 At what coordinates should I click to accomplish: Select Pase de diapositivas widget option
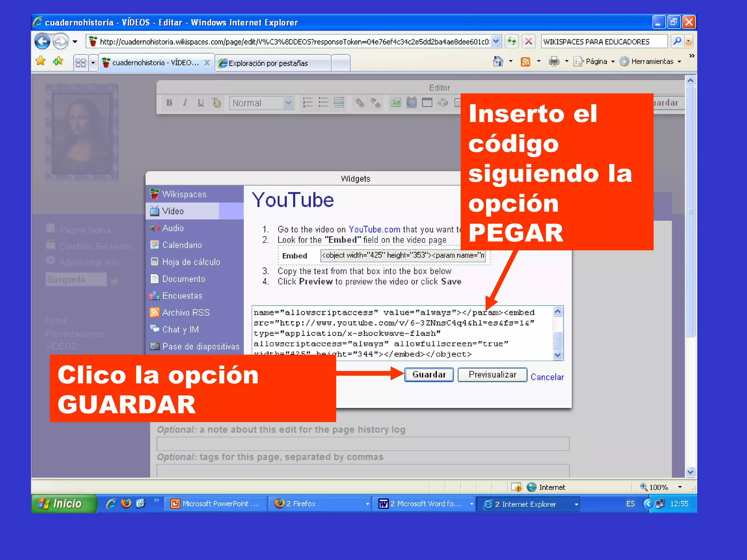[x=194, y=346]
